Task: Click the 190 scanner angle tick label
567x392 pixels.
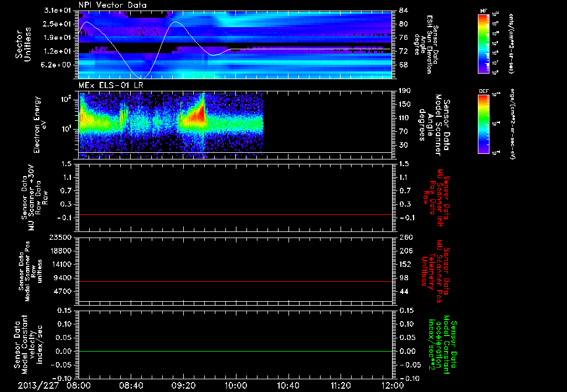Action: (x=405, y=91)
